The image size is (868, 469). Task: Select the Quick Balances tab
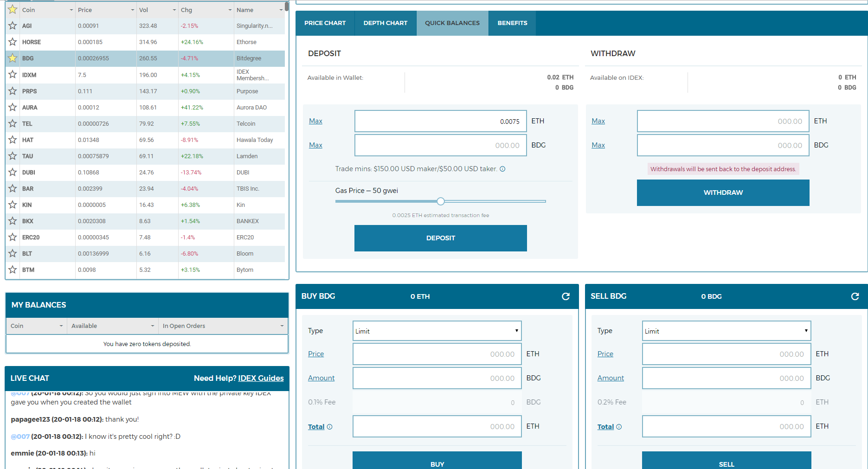pos(452,23)
